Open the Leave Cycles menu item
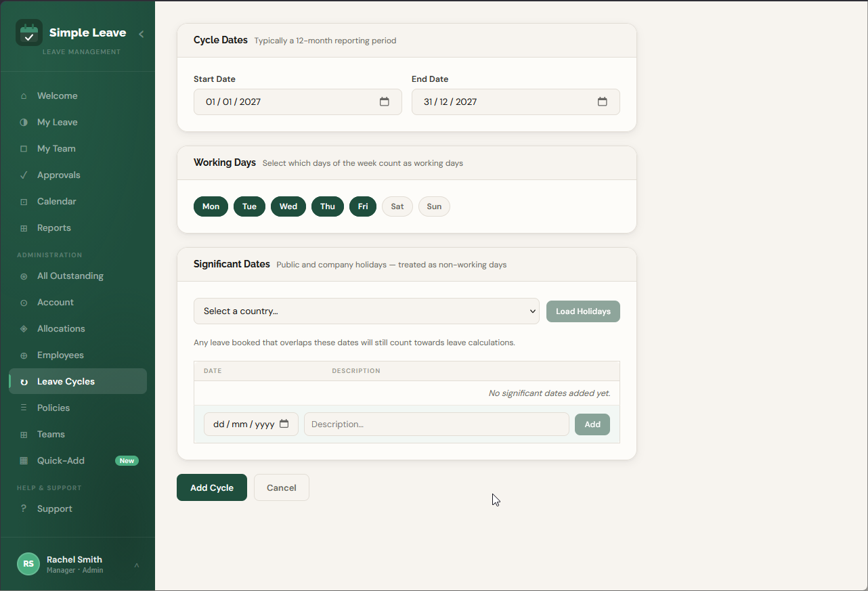The width and height of the screenshot is (868, 591). coord(78,382)
